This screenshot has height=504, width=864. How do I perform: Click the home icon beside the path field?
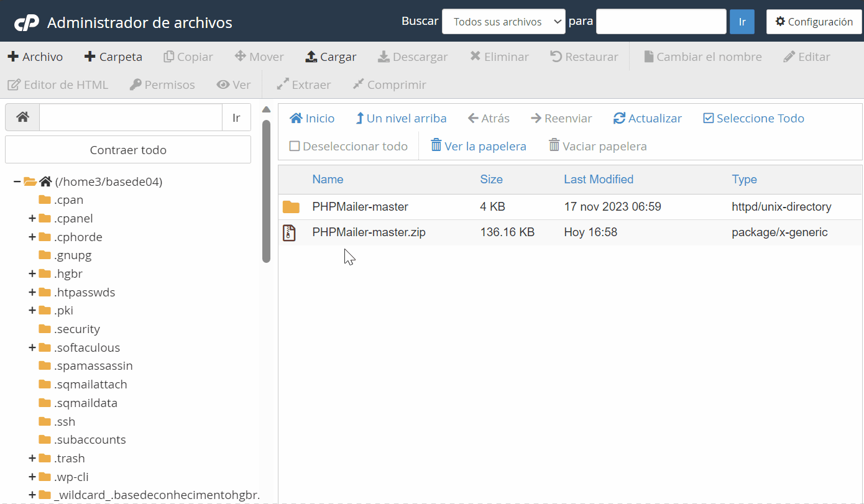point(22,117)
